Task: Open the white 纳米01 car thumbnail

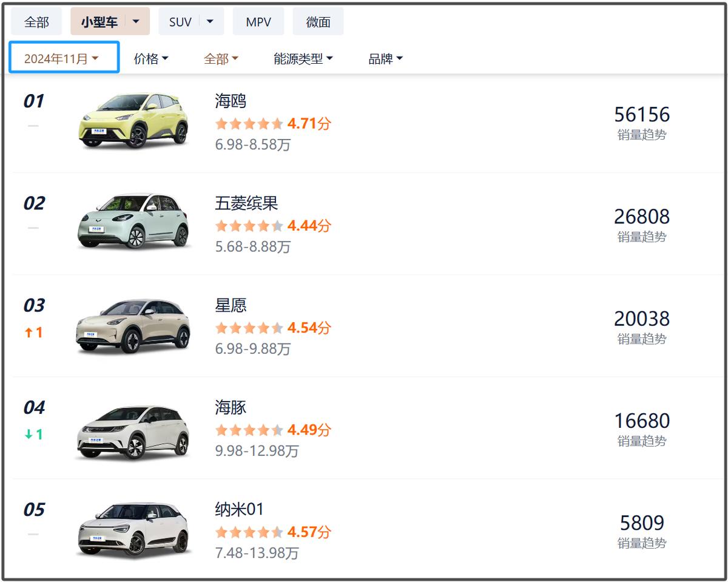Action: click(134, 530)
